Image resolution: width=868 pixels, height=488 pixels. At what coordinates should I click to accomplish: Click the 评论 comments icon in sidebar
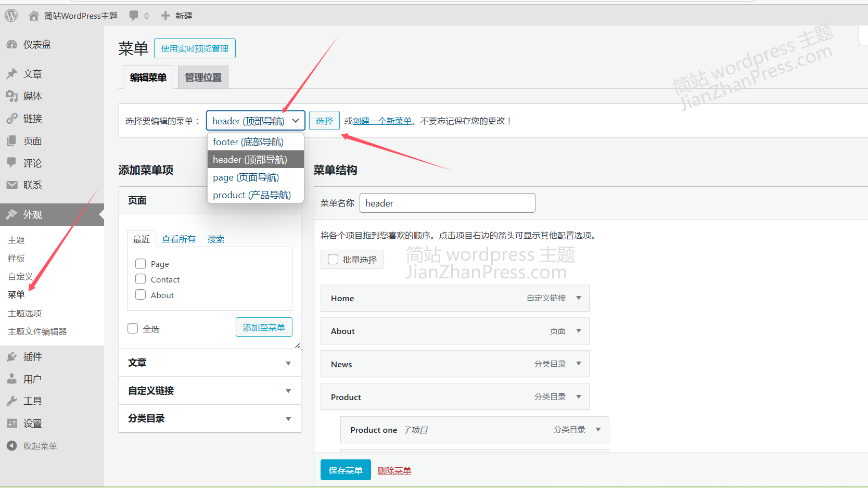[x=12, y=163]
